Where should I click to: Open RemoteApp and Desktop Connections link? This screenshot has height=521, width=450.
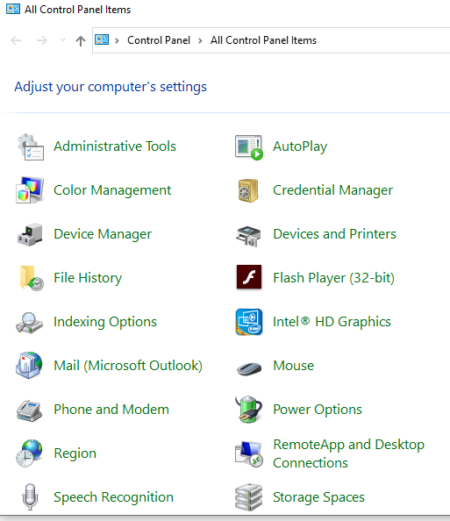(x=349, y=454)
